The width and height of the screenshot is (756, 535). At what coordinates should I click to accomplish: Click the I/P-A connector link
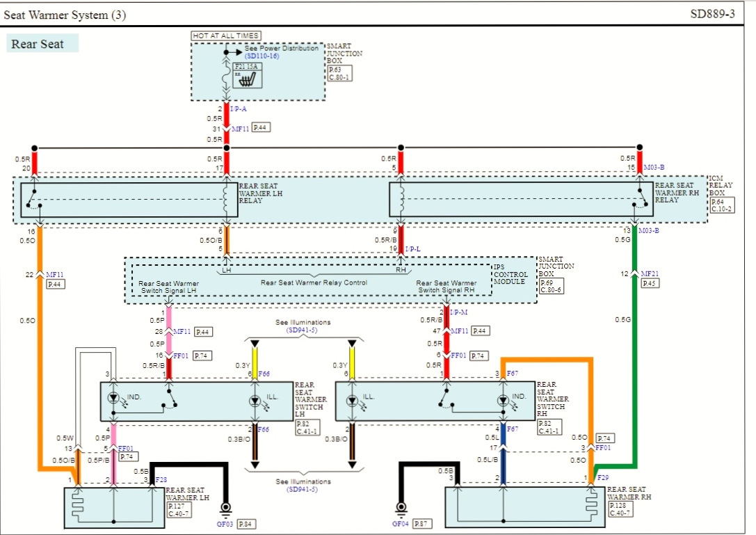pyautogui.click(x=238, y=109)
